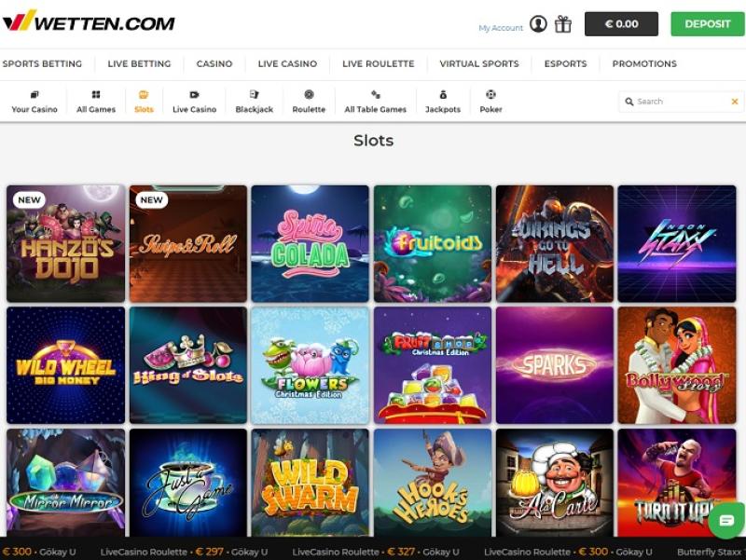Open the live chat bubble icon

pyautogui.click(x=726, y=520)
